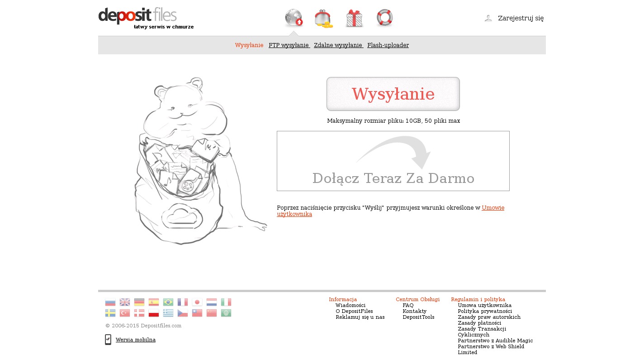
Task: Click the © 2006-2015 Depositfiles.com text
Action: tap(143, 326)
